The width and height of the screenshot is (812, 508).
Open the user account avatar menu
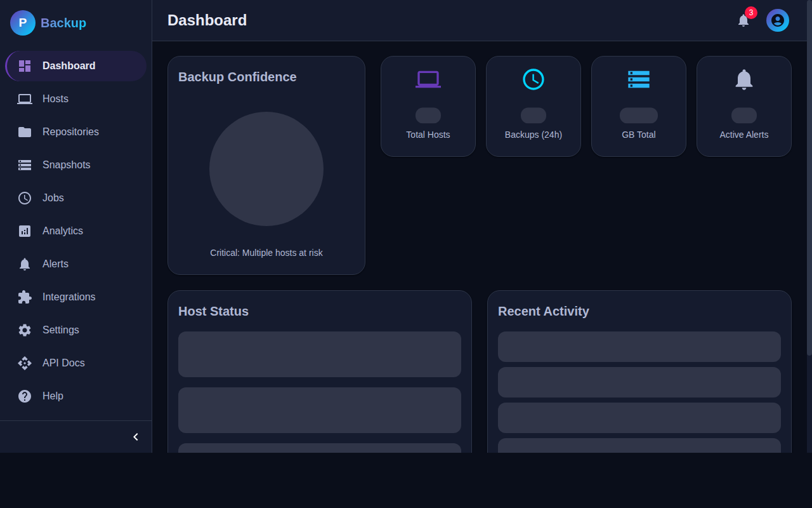778,20
